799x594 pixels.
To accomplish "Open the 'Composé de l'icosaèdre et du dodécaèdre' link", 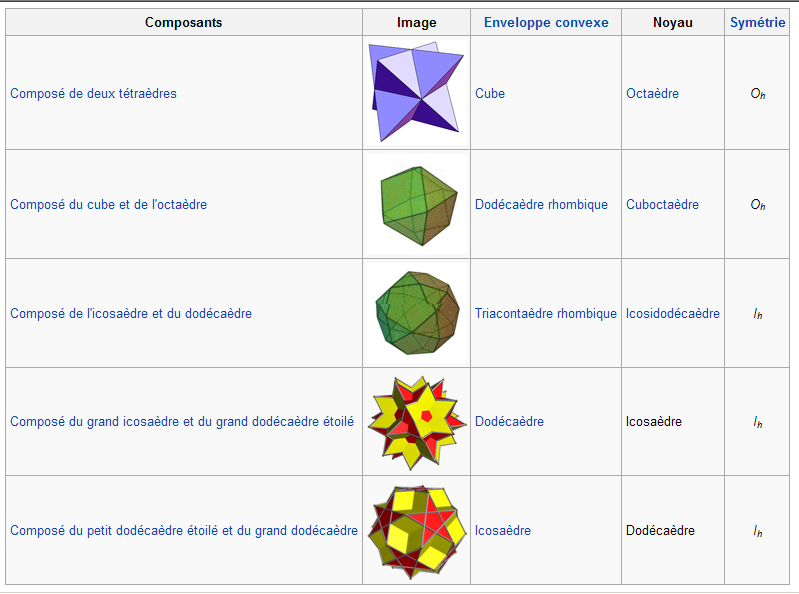I will [131, 313].
